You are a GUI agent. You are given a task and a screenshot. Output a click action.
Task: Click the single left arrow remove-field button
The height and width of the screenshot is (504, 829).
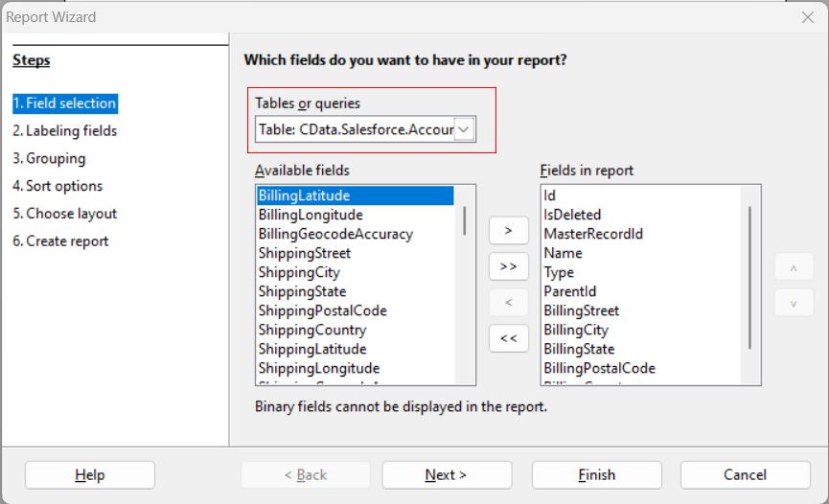pos(508,302)
